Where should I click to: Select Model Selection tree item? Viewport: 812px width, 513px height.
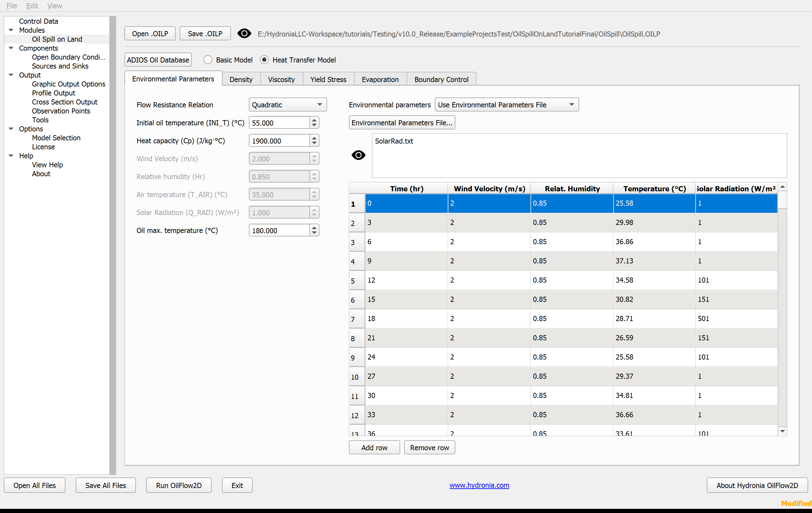[x=56, y=138]
